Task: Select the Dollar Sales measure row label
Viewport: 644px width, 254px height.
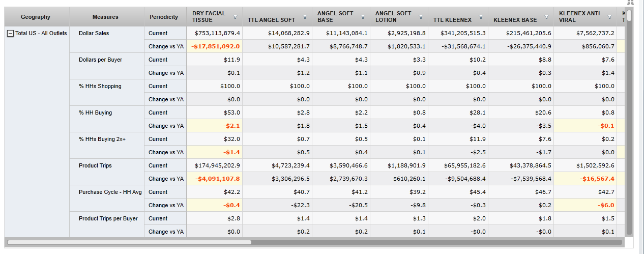Action: pos(94,33)
